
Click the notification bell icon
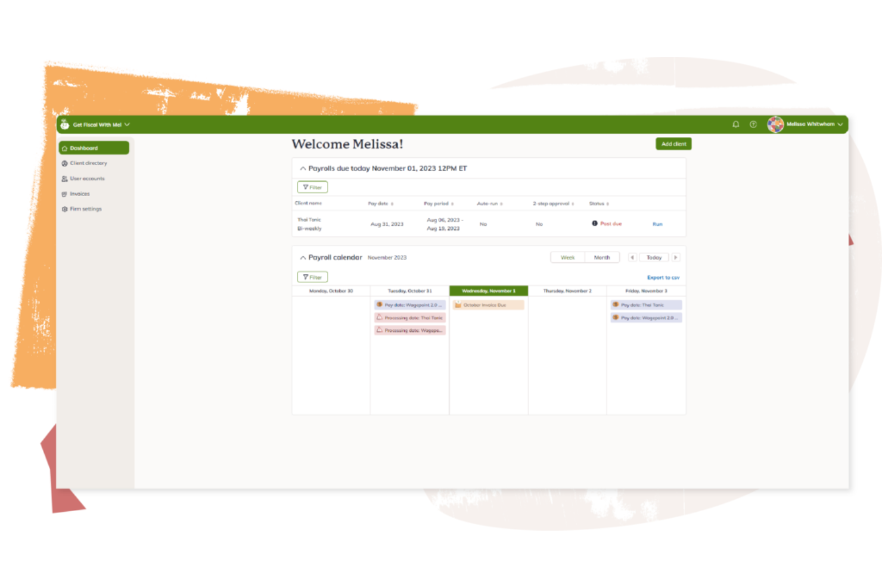(735, 125)
